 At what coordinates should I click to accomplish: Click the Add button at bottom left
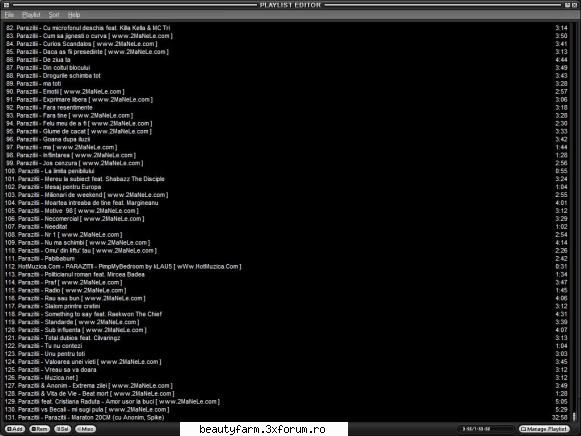coord(15,429)
